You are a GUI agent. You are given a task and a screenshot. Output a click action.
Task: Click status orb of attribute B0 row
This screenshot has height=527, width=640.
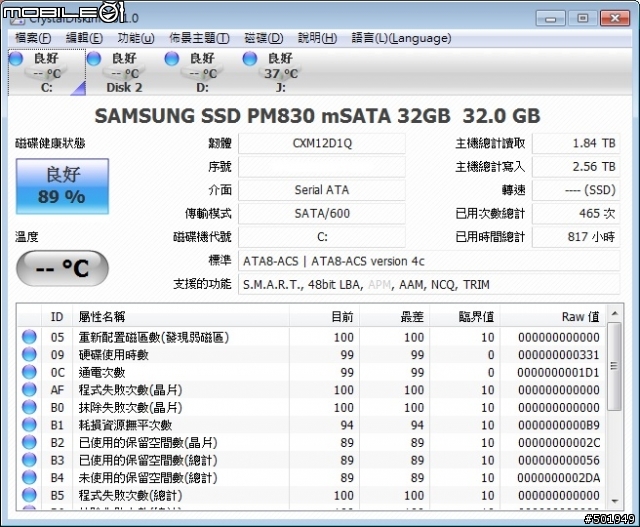(x=29, y=407)
